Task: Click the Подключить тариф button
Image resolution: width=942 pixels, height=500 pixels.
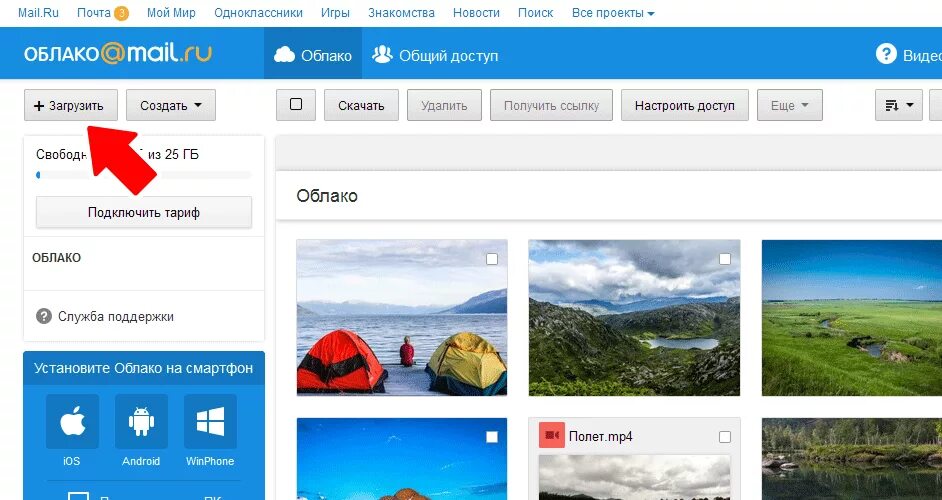Action: (x=144, y=212)
